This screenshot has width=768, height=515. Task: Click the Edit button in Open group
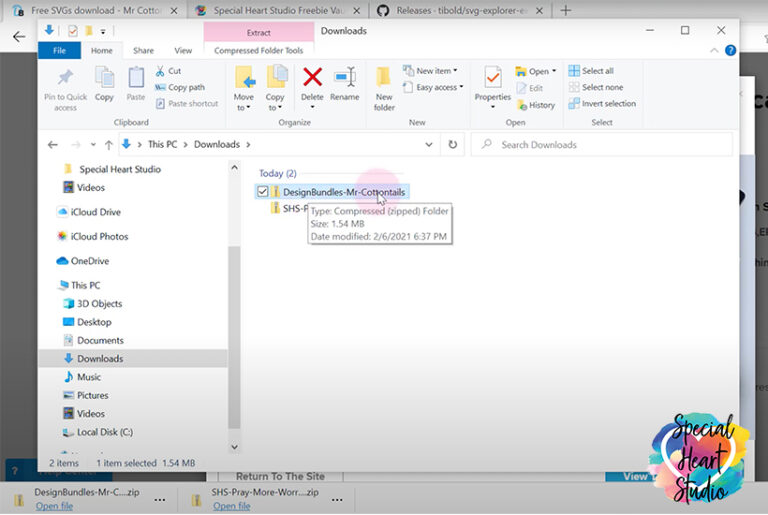[530, 88]
